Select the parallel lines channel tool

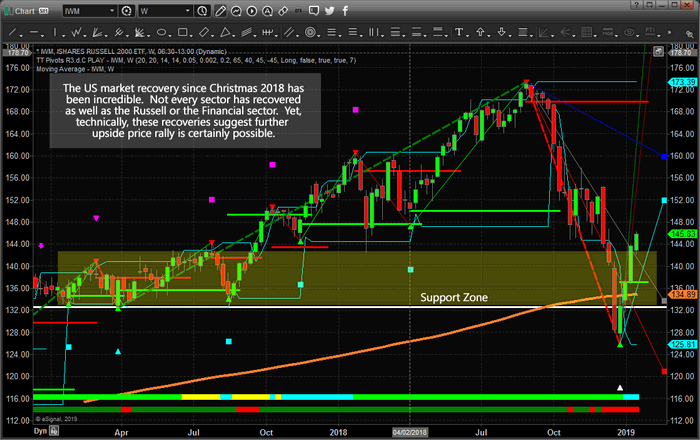pyautogui.click(x=289, y=32)
